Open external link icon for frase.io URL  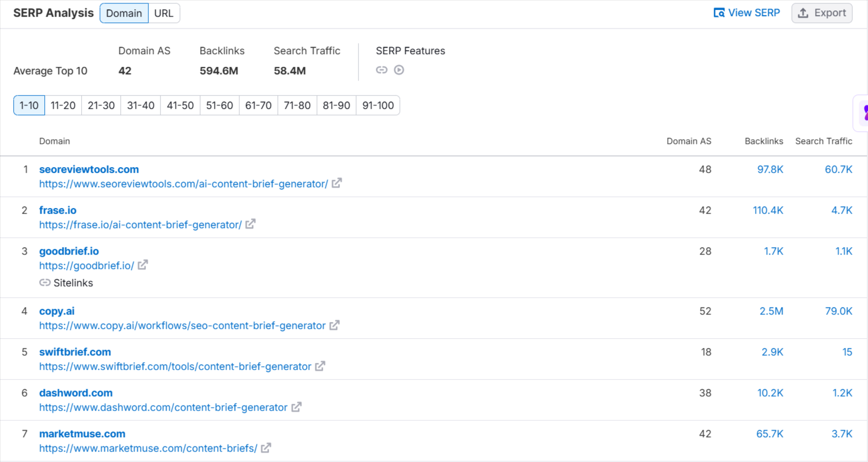point(250,224)
